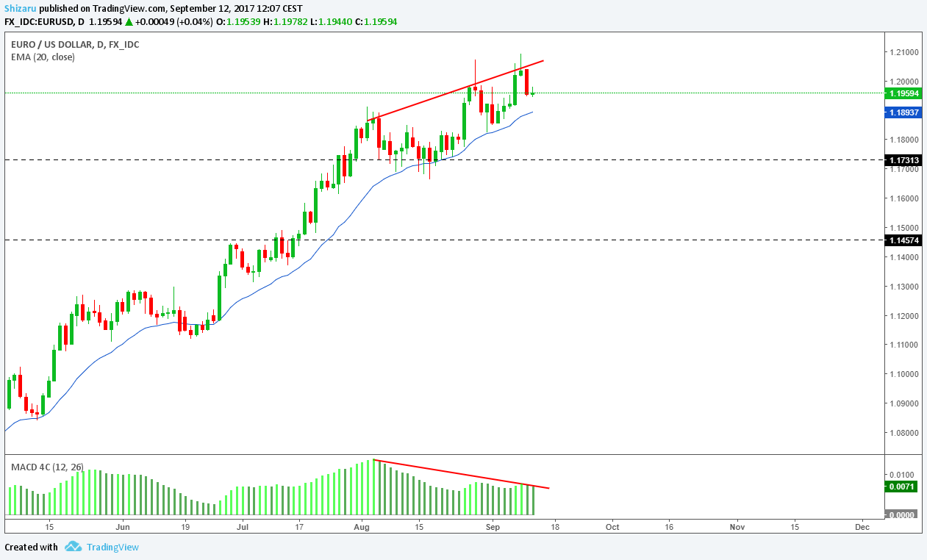Click the O:1.19539 open value
Viewport: 927px width, 560px height.
point(238,21)
